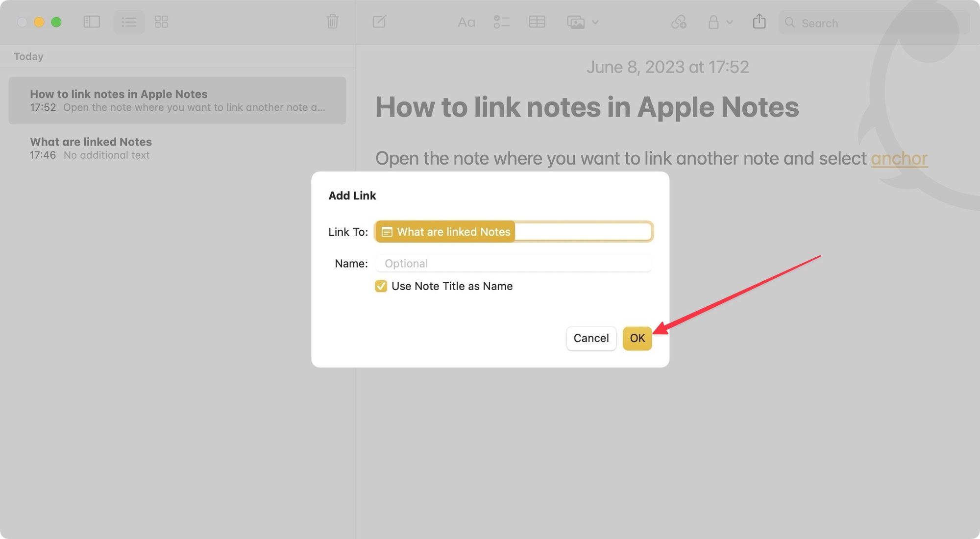Click the lock note icon

tap(713, 22)
